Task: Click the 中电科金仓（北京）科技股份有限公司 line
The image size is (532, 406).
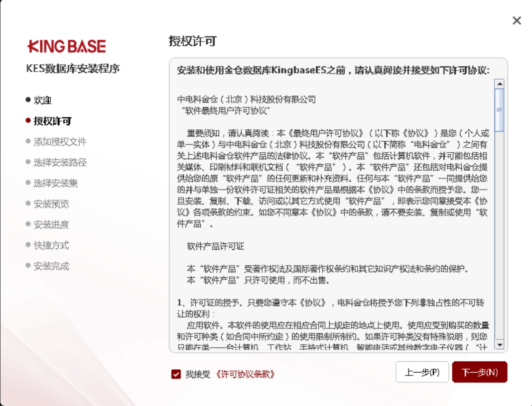Action: click(246, 100)
